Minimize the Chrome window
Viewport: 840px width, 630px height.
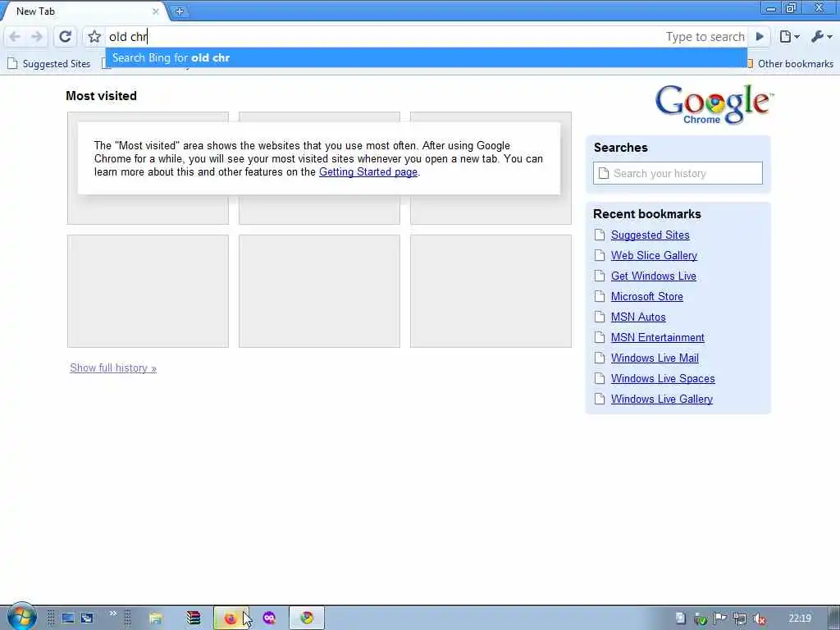(771, 8)
